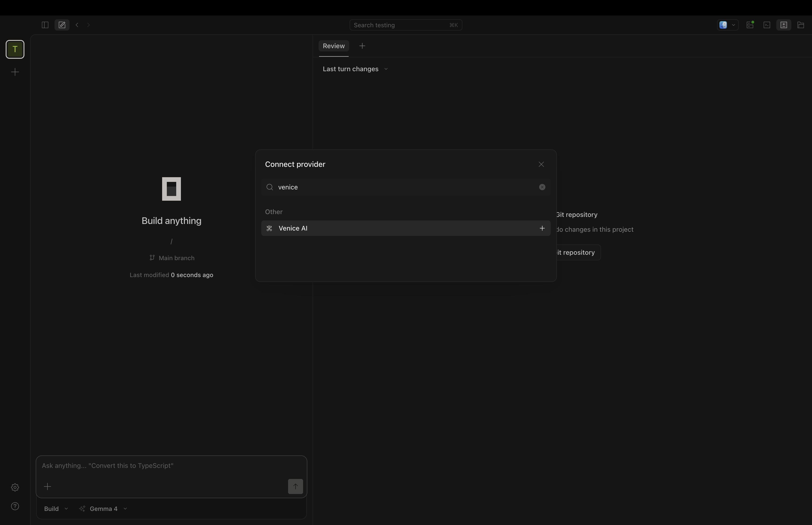
Task: Open help with the question mark icon
Action: 15,506
